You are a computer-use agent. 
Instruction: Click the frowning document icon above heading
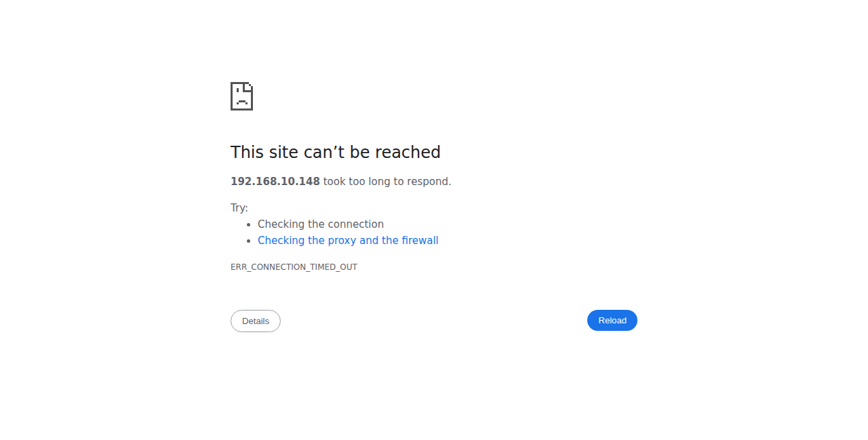pyautogui.click(x=241, y=96)
